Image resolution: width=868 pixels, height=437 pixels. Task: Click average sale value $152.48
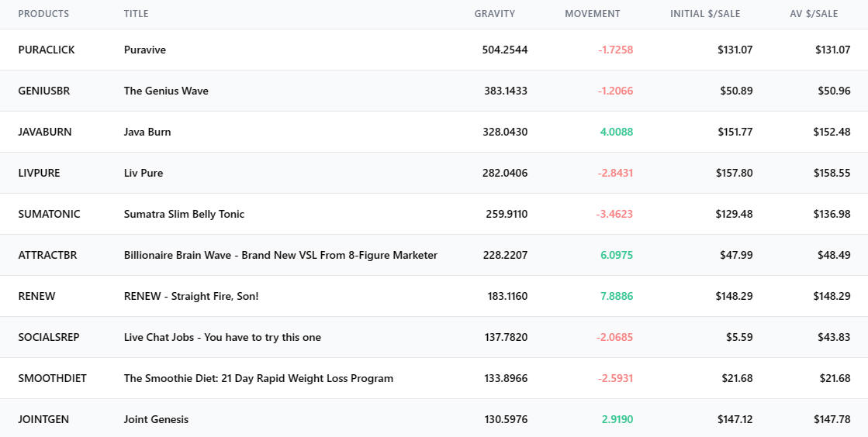click(832, 132)
